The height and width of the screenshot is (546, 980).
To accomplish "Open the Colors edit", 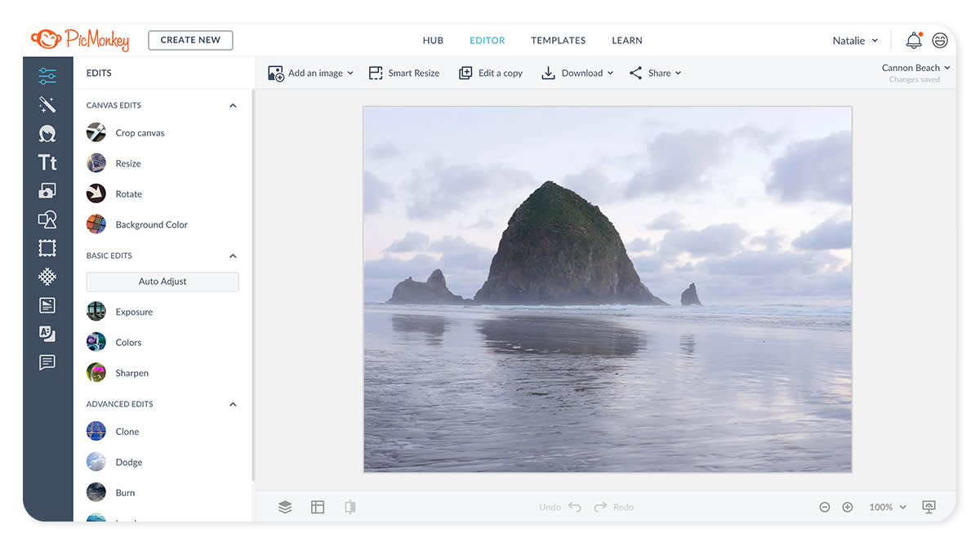I will (x=114, y=343).
